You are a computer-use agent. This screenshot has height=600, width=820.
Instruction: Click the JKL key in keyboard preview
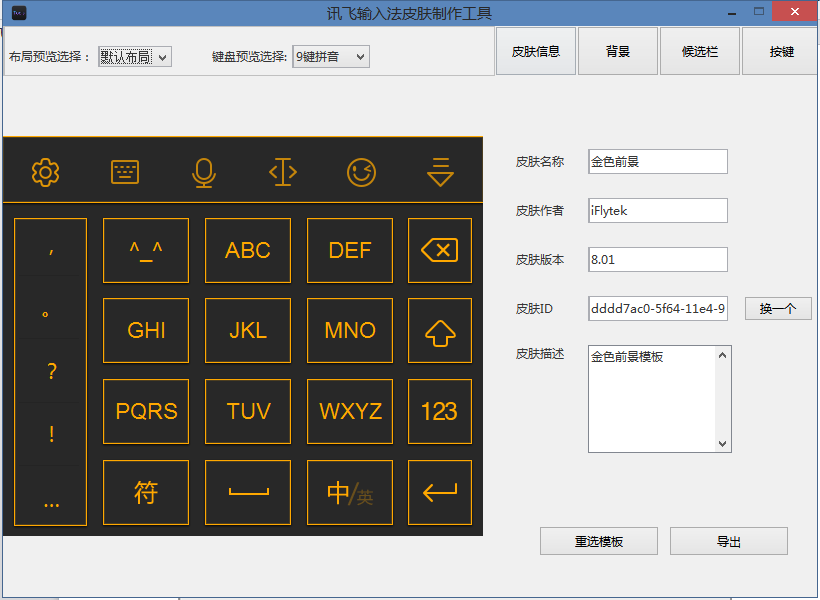[248, 331]
